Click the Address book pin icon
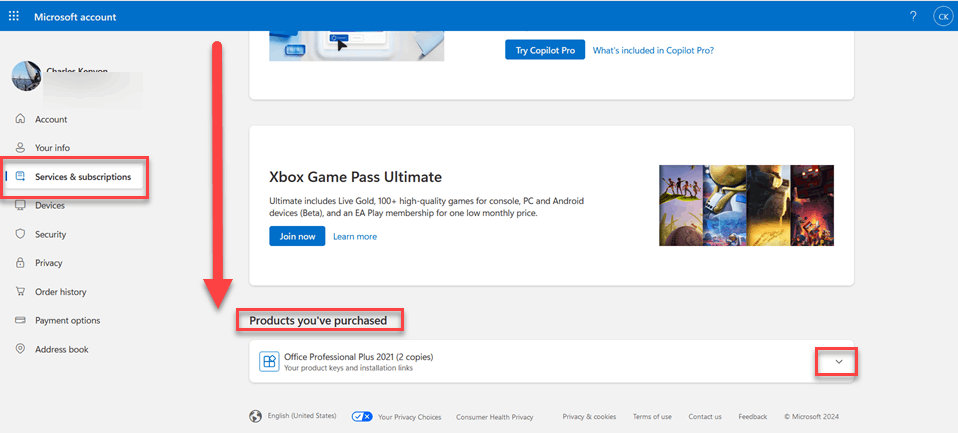 pyautogui.click(x=20, y=349)
